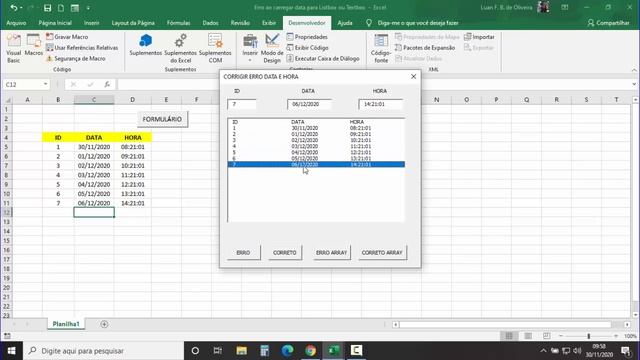Switch to Layout da Página tab
This screenshot has height=360, width=640.
[133, 23]
